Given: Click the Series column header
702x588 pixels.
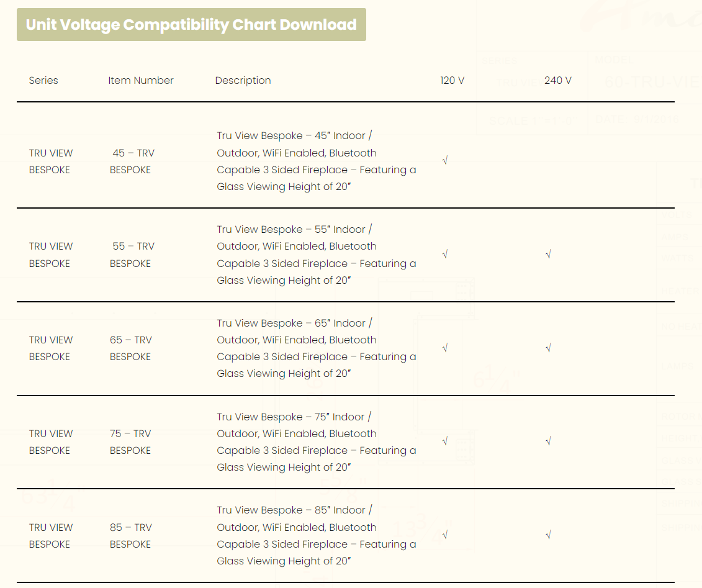Looking at the screenshot, I should [x=43, y=81].
